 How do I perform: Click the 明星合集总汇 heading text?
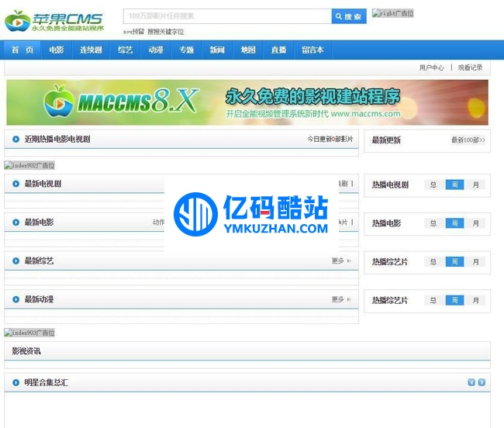tap(47, 382)
